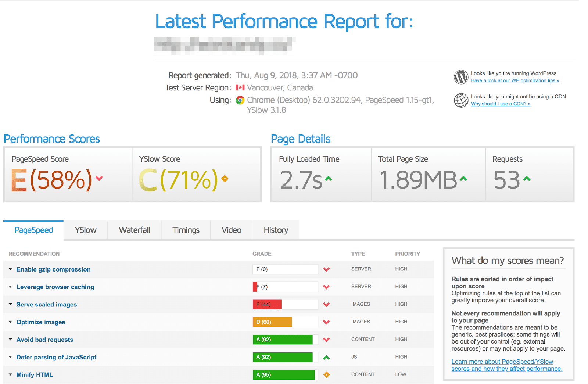The image size is (588, 384).
Task: Click the green arrow beside Fully Loaded Time
Action: (328, 179)
